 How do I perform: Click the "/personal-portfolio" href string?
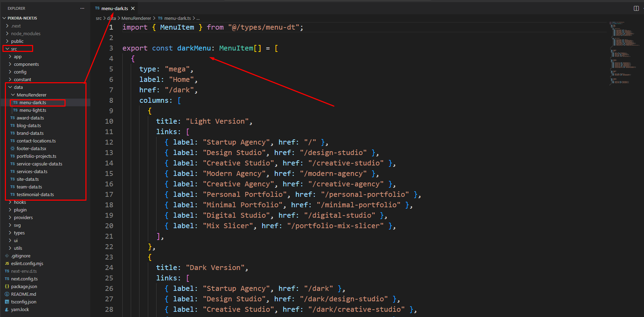pos(365,194)
